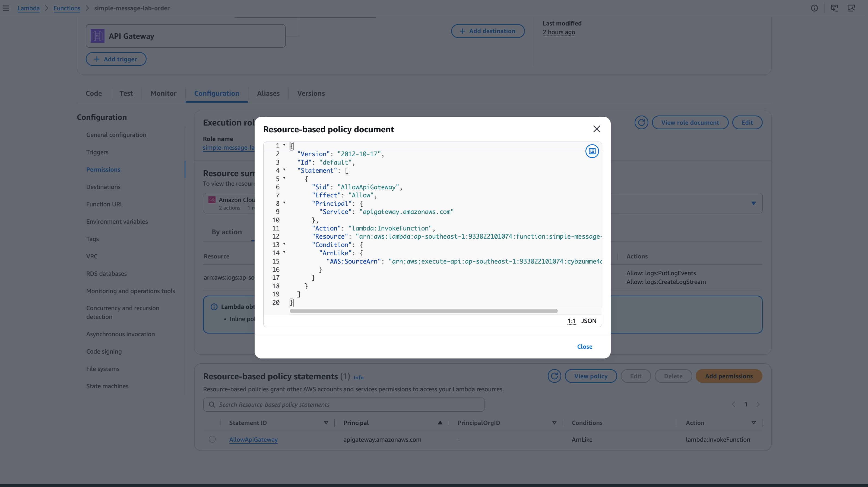Refresh resource-based policy statements

(x=554, y=376)
